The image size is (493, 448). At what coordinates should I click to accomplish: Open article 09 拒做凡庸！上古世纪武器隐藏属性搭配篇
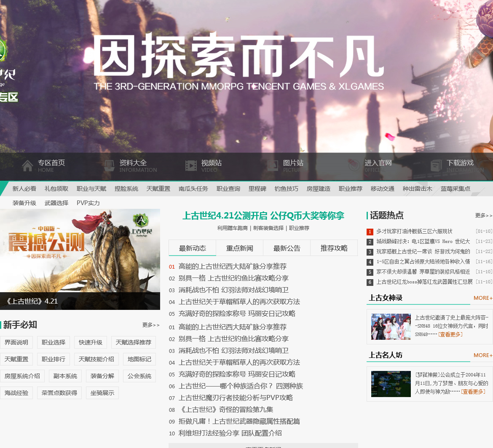click(239, 421)
